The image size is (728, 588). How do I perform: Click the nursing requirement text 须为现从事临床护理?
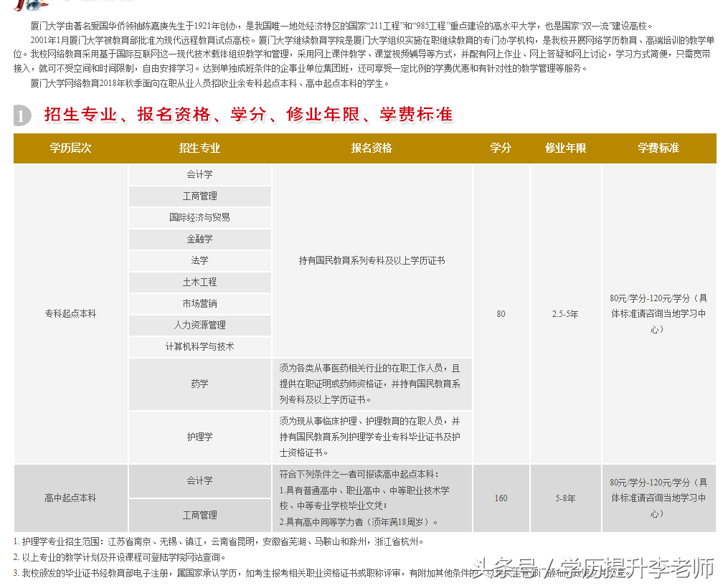coord(369,437)
